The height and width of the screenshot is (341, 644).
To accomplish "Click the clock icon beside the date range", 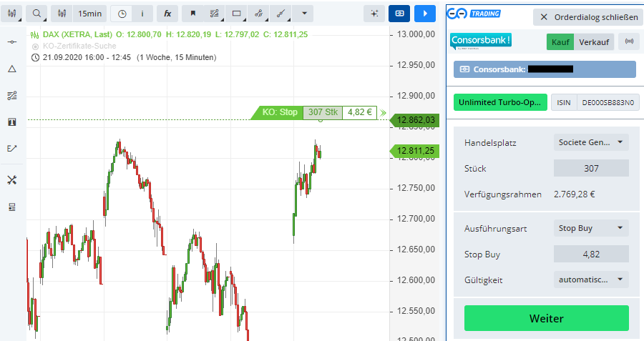I will (x=35, y=57).
